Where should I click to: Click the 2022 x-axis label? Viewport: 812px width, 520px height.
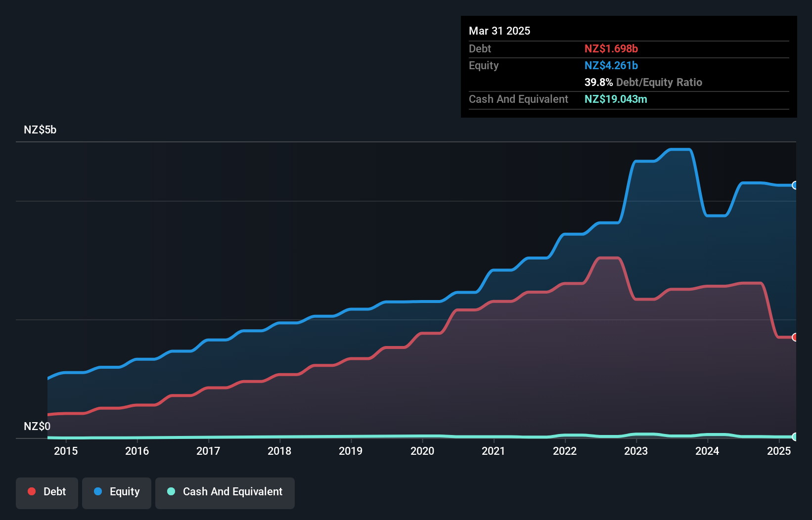click(565, 451)
